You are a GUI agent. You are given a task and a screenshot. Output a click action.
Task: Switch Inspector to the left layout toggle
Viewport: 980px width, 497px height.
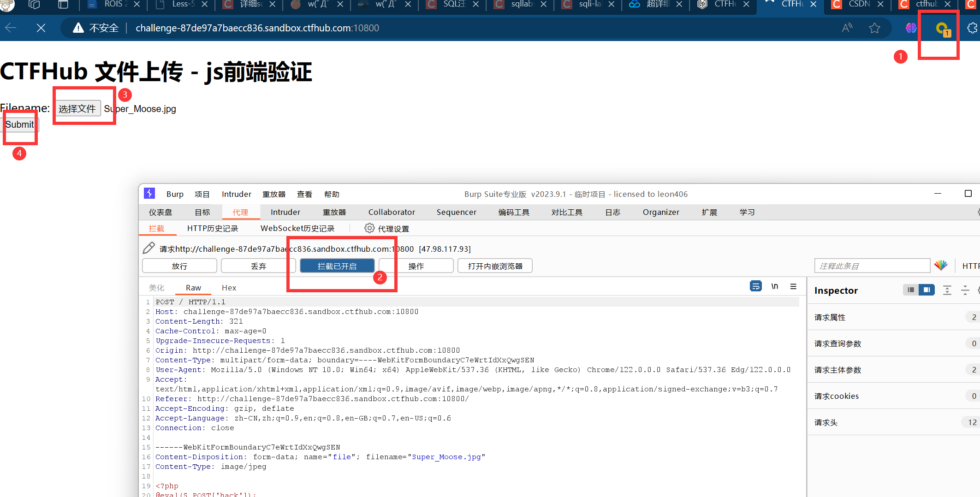[x=911, y=290]
